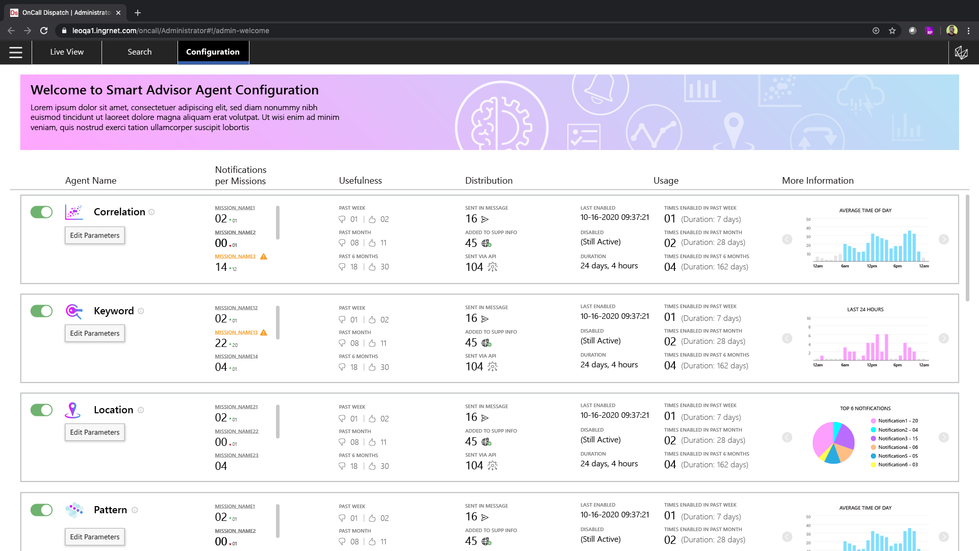Click Notification6 - 03 legend swatch
Image resolution: width=979 pixels, height=551 pixels.
[873, 465]
